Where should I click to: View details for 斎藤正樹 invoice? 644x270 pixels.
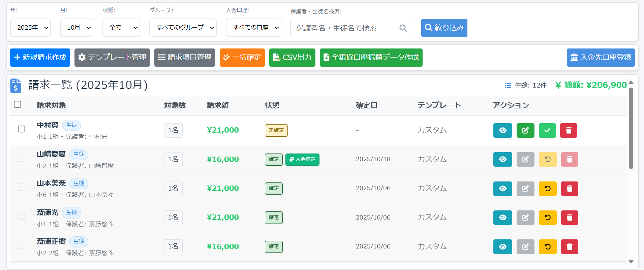coord(502,247)
